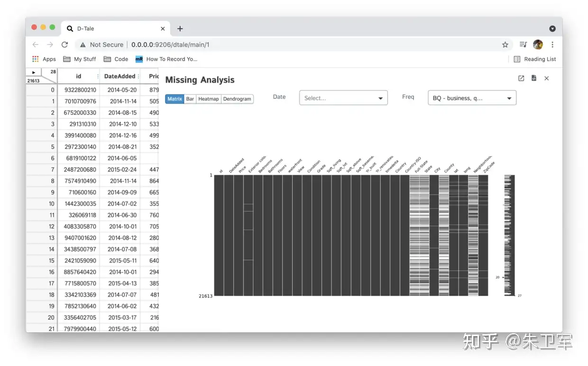Close the D-Tale browser tab
The image size is (588, 366).
163,28
